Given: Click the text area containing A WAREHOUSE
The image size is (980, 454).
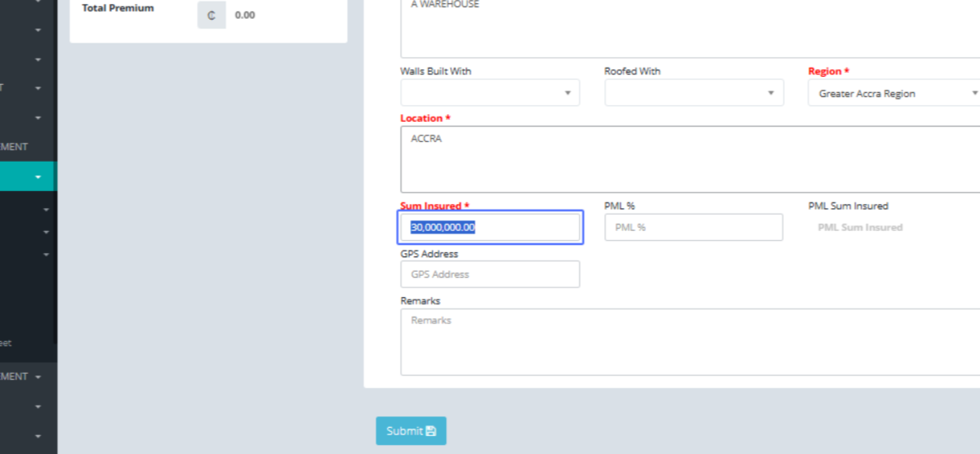Looking at the screenshot, I should click(x=690, y=29).
